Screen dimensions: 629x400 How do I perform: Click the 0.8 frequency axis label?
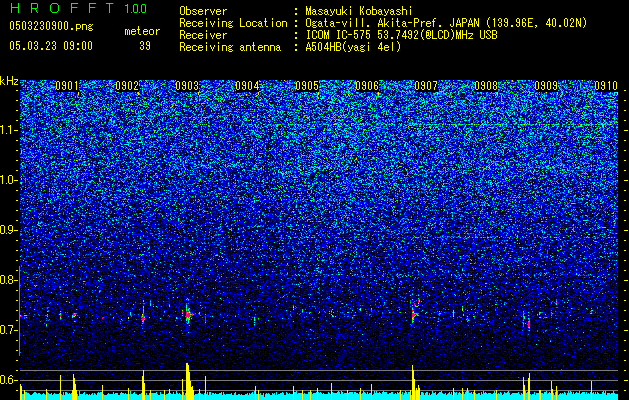point(9,280)
